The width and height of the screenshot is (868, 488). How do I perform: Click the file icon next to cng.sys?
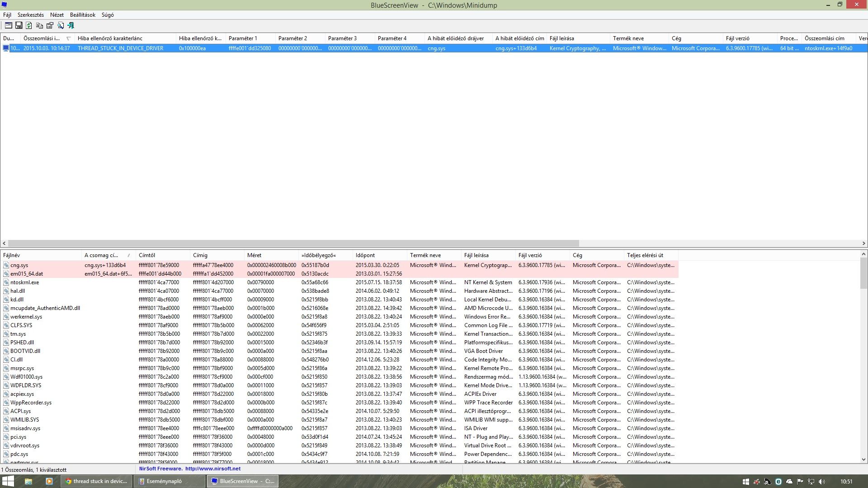click(6, 265)
